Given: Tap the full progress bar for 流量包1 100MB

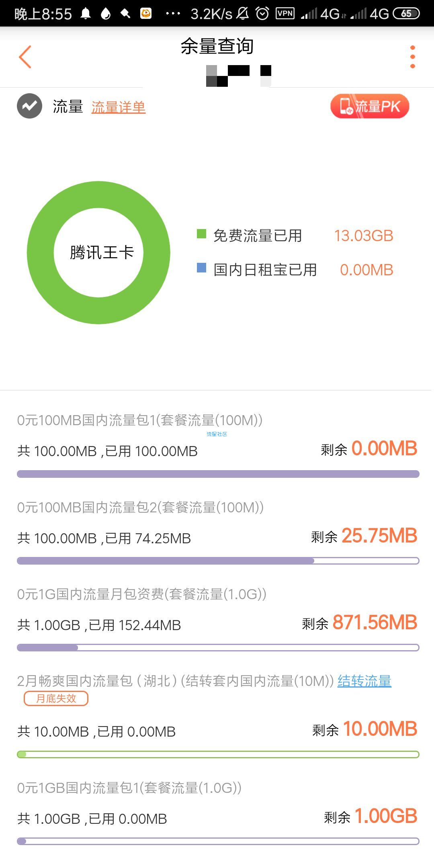Looking at the screenshot, I should click(x=218, y=474).
